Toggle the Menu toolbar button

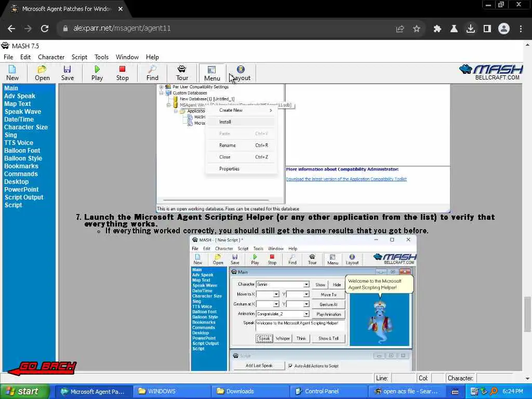click(212, 73)
